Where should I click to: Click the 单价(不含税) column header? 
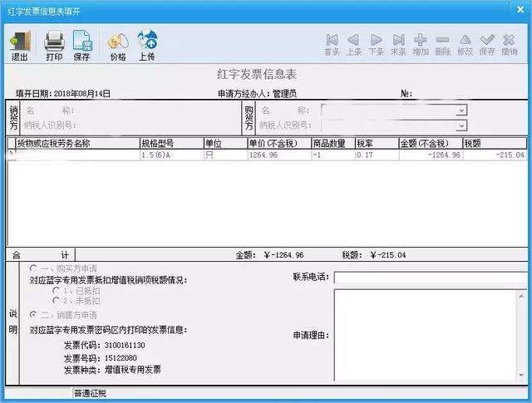click(x=279, y=143)
